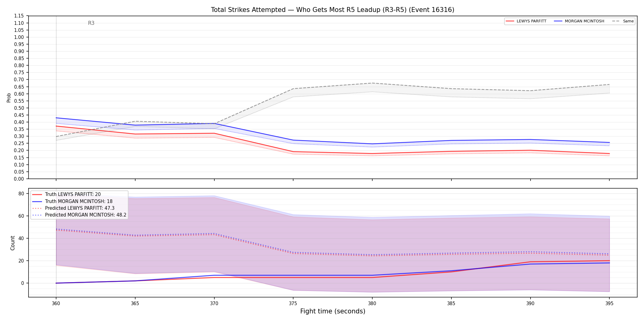Click the 380 x-axis tick label
The height and width of the screenshot is (322, 644).
click(372, 303)
